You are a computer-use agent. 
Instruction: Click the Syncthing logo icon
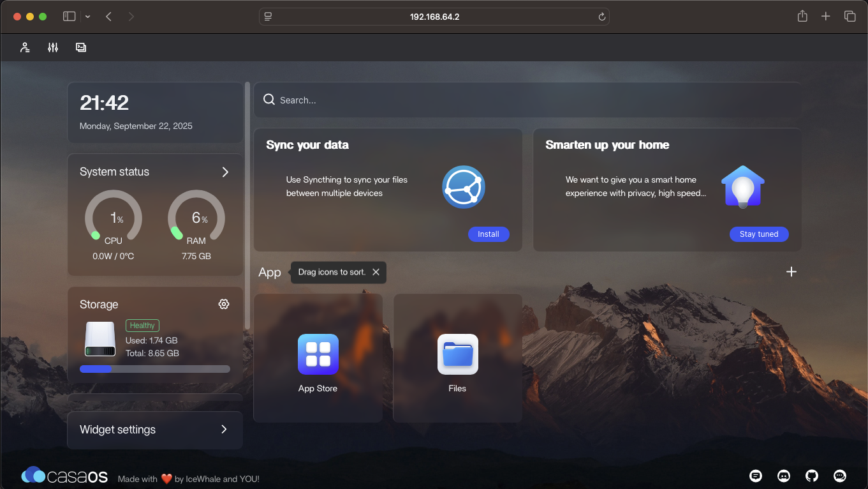click(464, 187)
